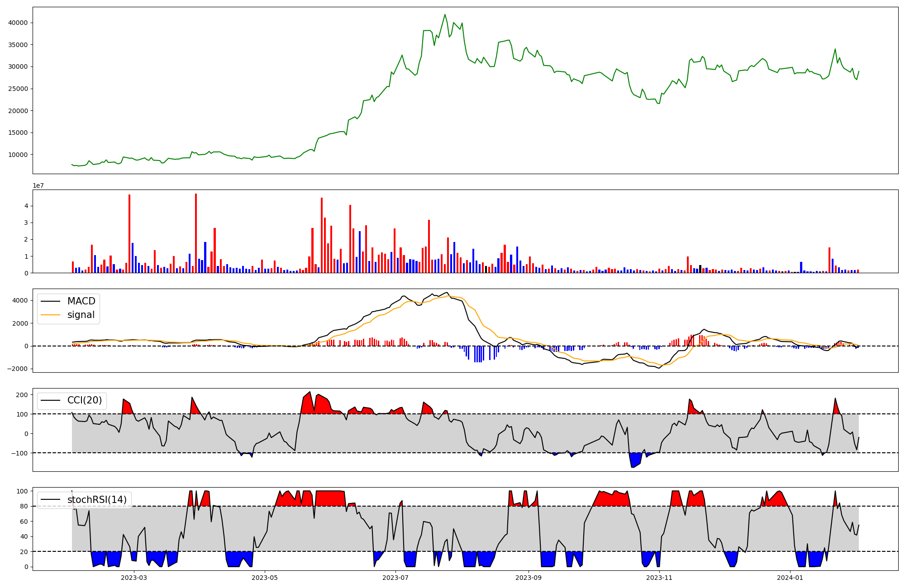Click the 2024-01 x-axis date label

coord(790,578)
